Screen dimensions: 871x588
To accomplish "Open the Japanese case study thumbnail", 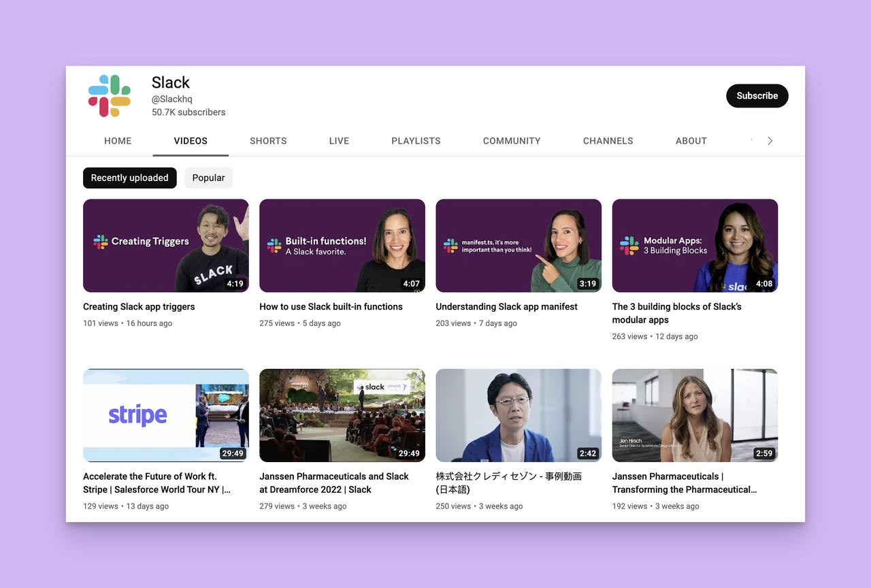I will point(519,415).
